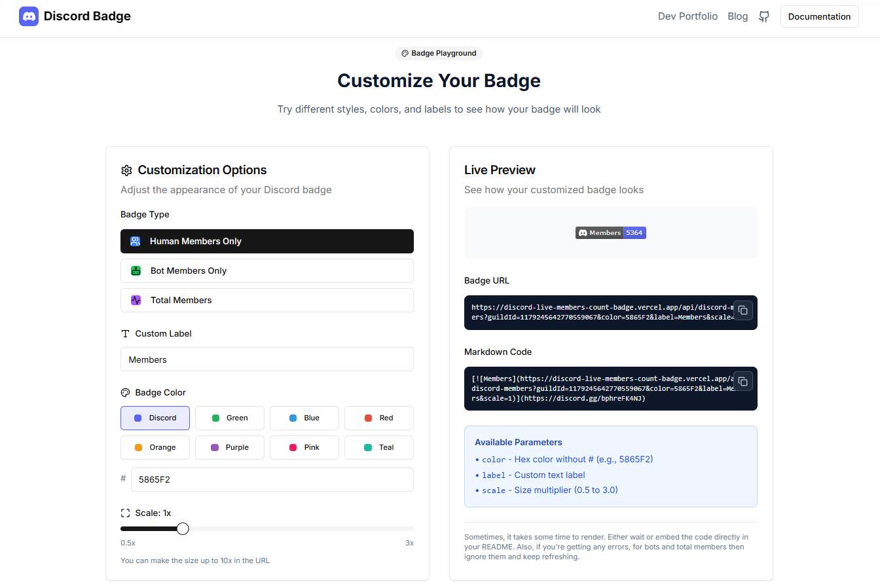Copy the Markdown Code with copy icon

(742, 382)
